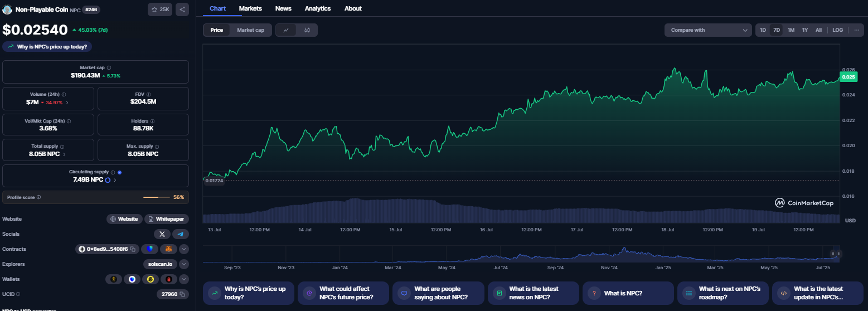Click the Volume (24h) info icon

(x=64, y=94)
